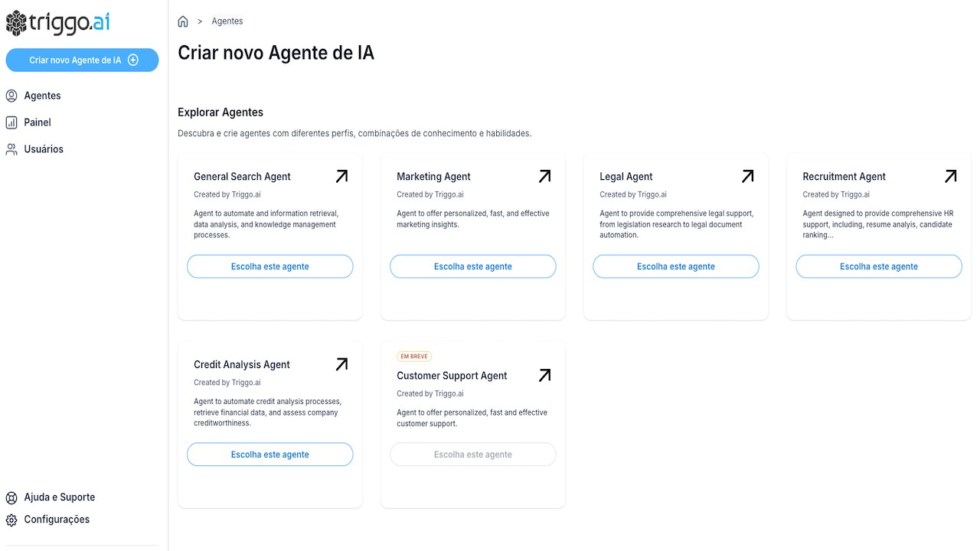
Task: Click the Legal Agent arrow icon
Action: click(747, 176)
